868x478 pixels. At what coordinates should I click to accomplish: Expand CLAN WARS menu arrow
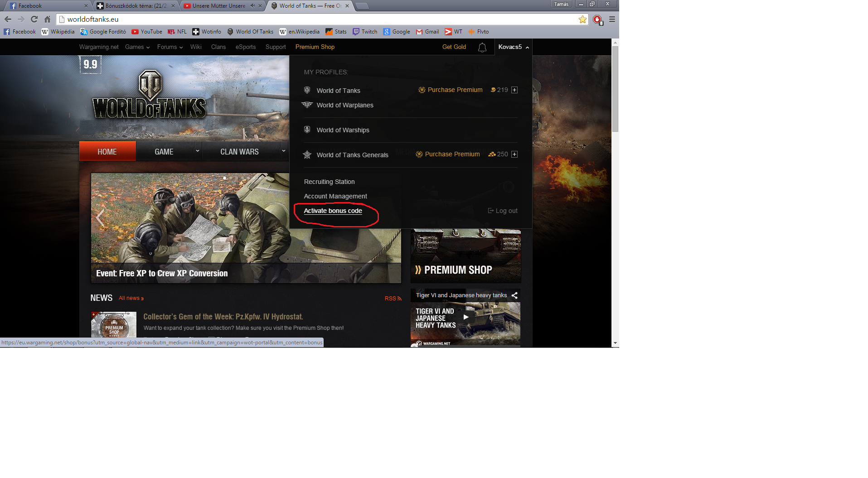pyautogui.click(x=283, y=151)
